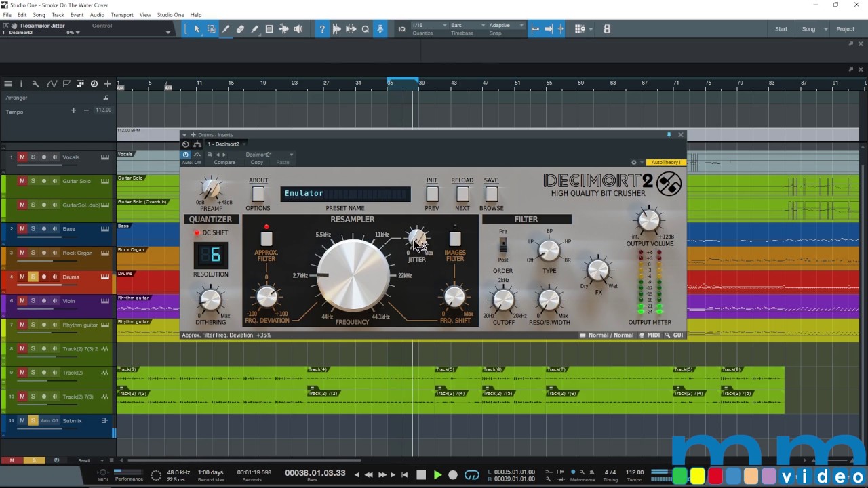Viewport: 868px width, 488px height.
Task: Start playback with the green Play button
Action: tap(437, 475)
